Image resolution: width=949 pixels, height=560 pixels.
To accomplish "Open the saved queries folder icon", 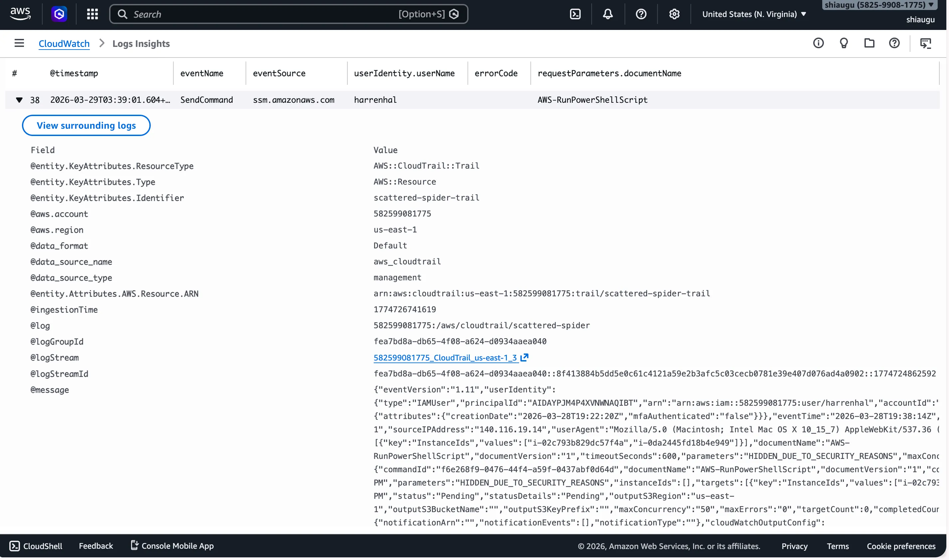I will [870, 43].
